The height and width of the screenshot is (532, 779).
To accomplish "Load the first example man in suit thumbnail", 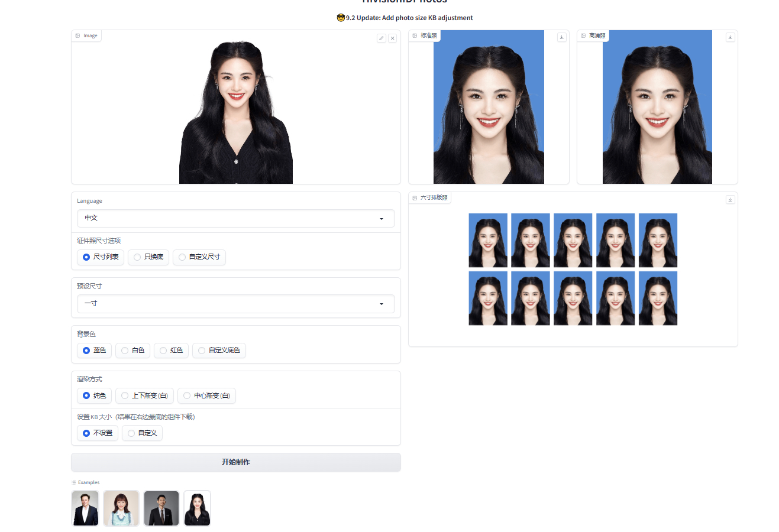I will point(85,508).
